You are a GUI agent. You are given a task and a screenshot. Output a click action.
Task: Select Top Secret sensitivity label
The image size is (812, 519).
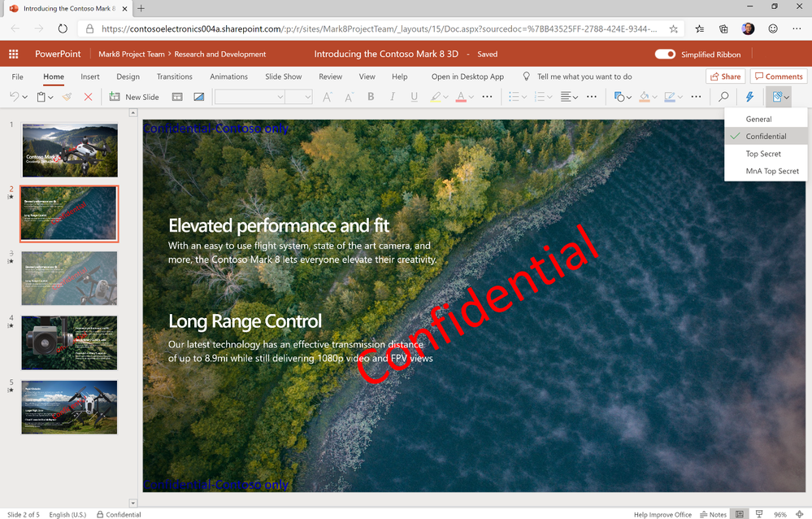click(766, 154)
